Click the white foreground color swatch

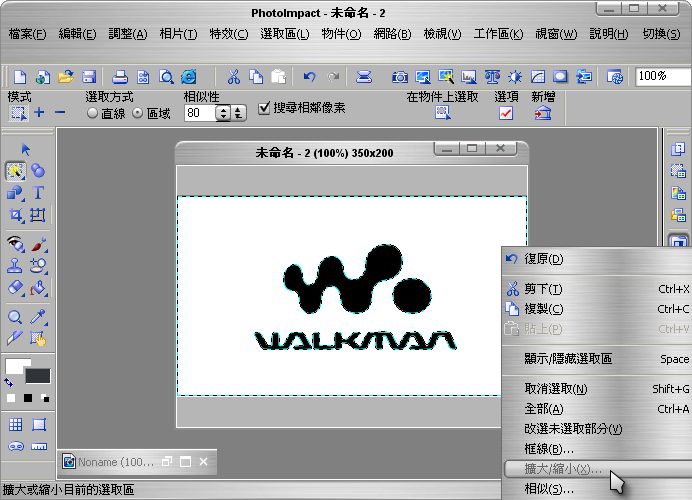[15, 365]
